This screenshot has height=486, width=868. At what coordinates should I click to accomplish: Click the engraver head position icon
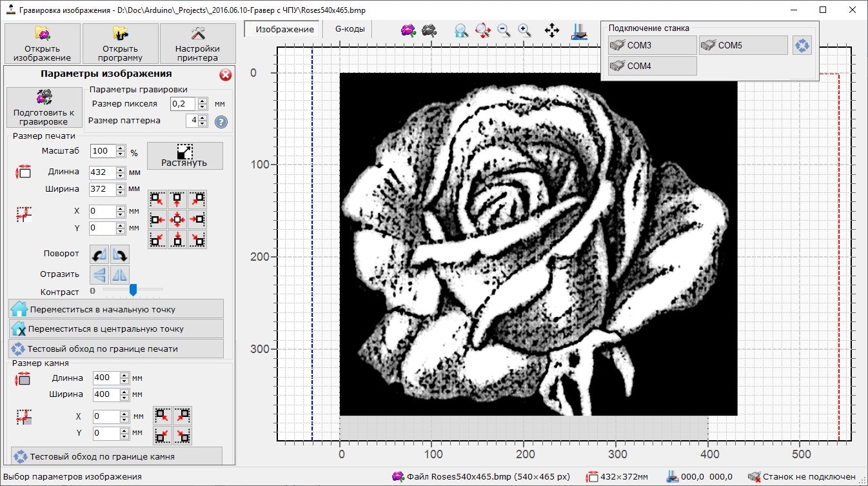pos(579,31)
